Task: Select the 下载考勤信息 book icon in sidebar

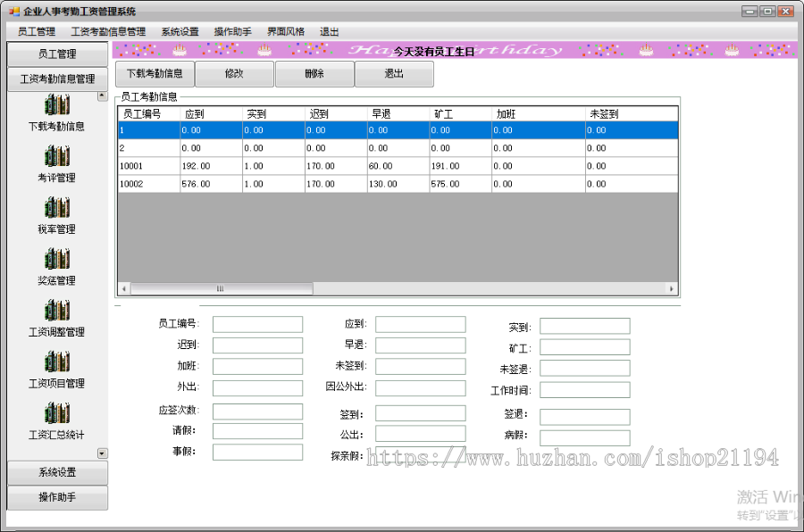Action: tap(58, 105)
